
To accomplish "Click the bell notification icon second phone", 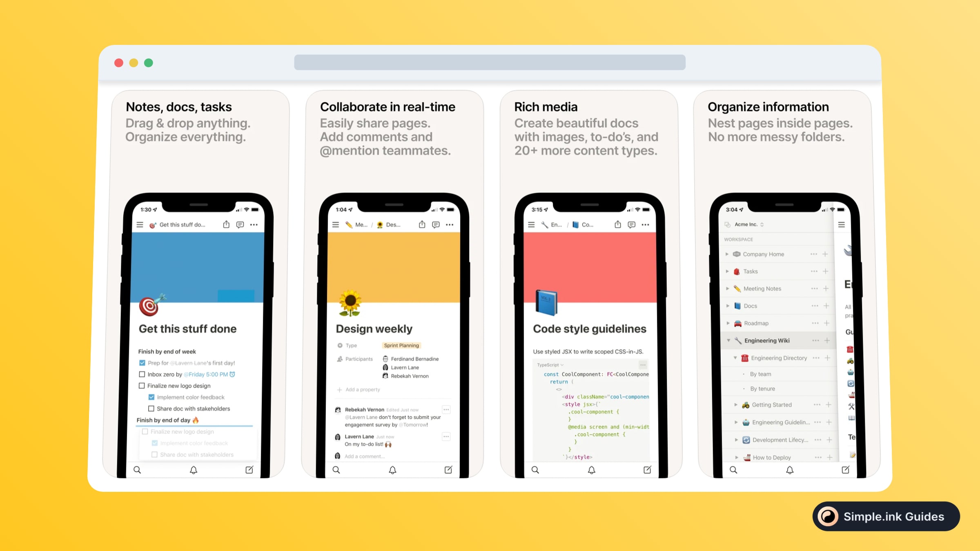I will pyautogui.click(x=392, y=470).
